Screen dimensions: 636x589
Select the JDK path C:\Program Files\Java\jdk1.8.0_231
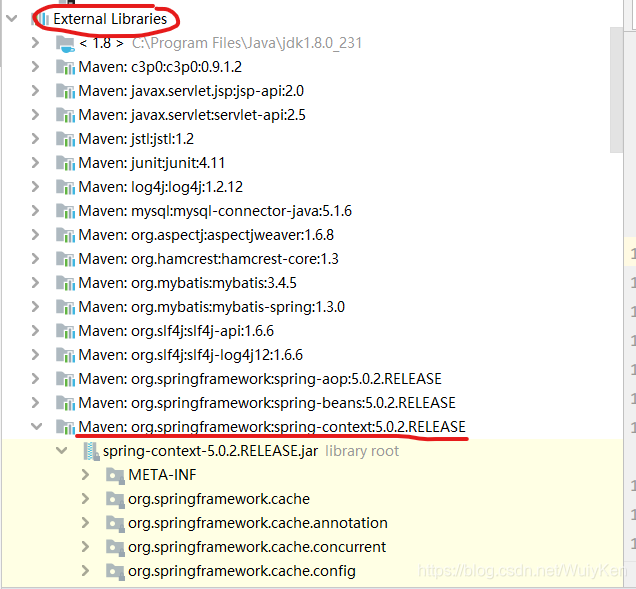[247, 43]
